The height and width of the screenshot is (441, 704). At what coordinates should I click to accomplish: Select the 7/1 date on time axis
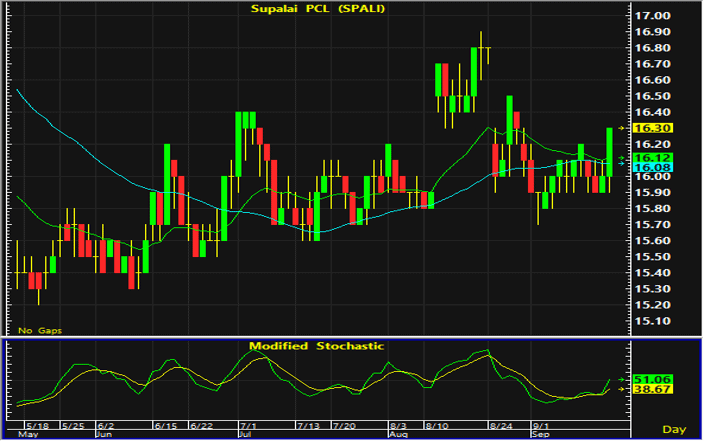coord(248,426)
